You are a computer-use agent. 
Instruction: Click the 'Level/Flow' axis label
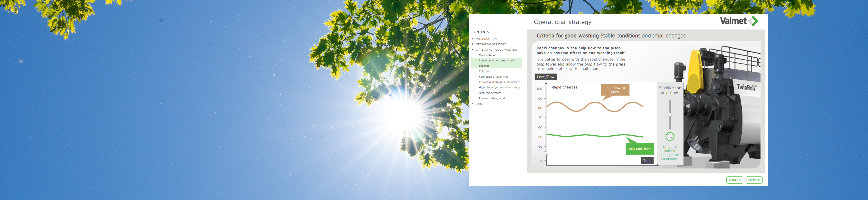(x=545, y=77)
